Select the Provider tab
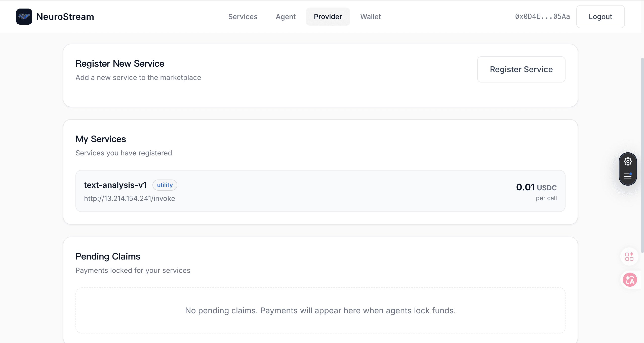This screenshot has height=343, width=644. tap(328, 17)
